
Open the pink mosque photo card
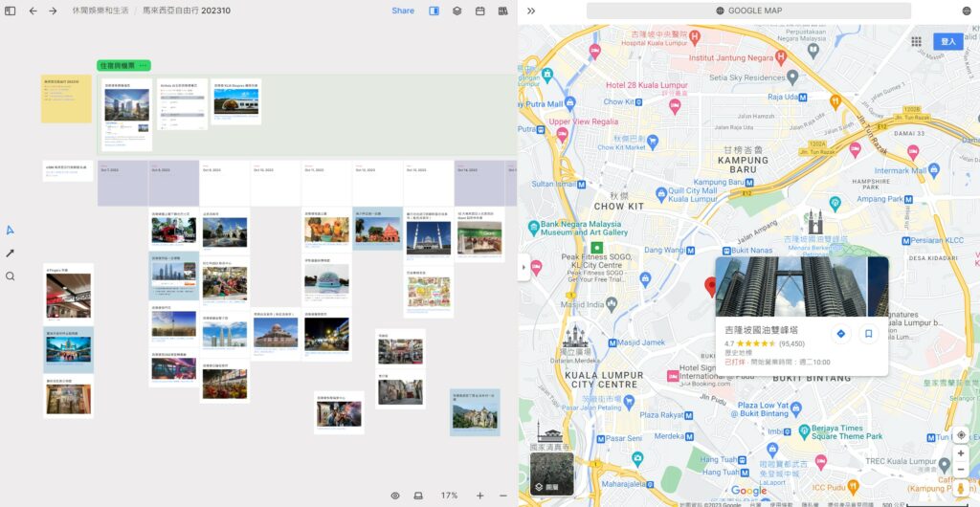tap(276, 334)
